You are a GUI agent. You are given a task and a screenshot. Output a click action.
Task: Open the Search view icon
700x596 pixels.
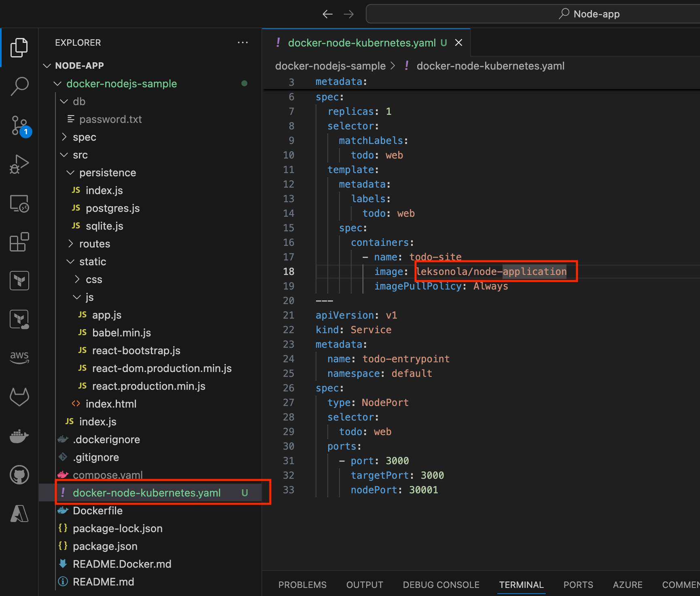(x=19, y=86)
